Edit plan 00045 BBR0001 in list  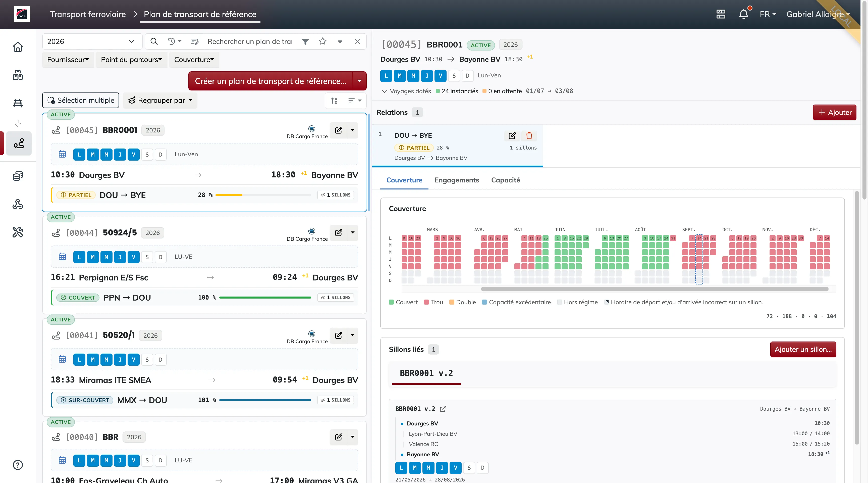[339, 130]
